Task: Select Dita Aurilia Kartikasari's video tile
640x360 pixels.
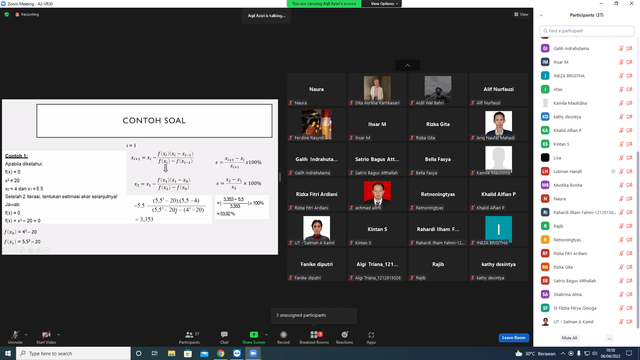Action: tap(377, 89)
